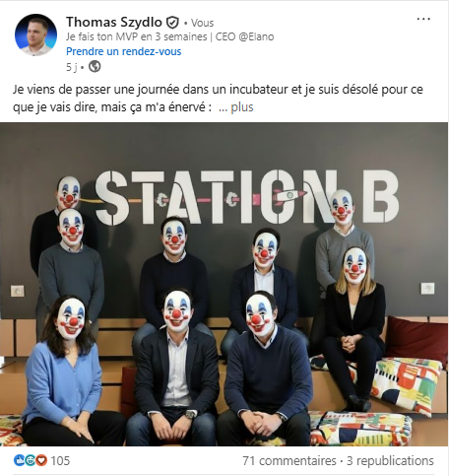Expand the post text with "… plus"
The image size is (449, 476).
[x=236, y=107]
